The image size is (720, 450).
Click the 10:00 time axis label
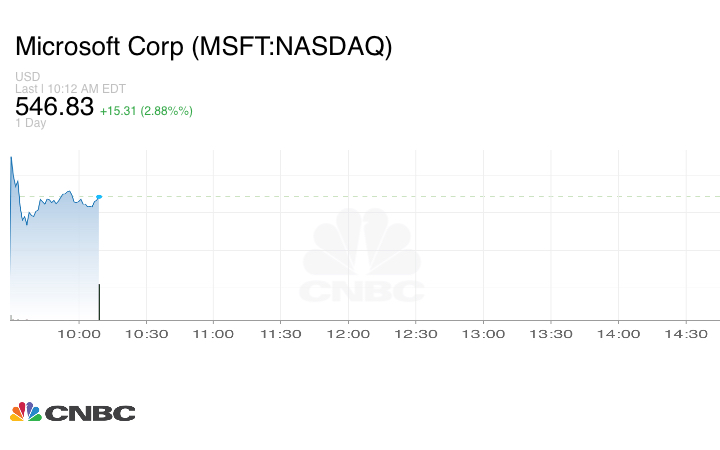click(x=79, y=334)
